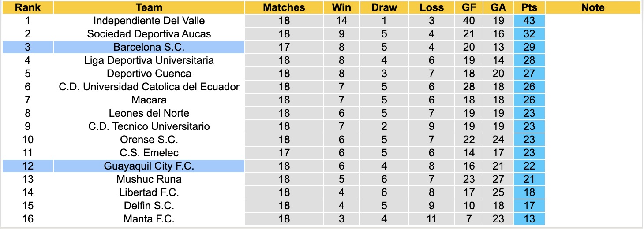This screenshot has height=229, width=644.
Task: Click Manta F.C. in last row
Action: coord(149,219)
